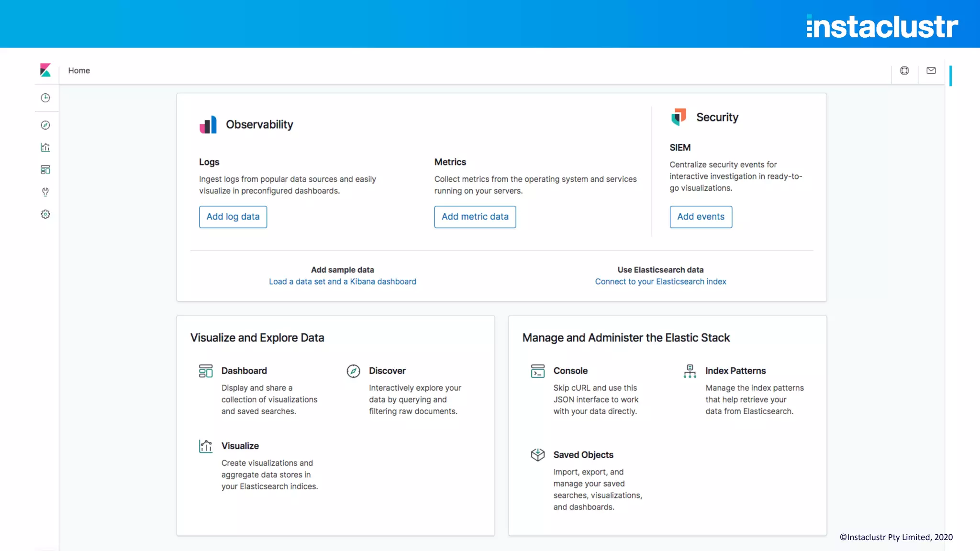Click the Metrics heading
The image size is (980, 551).
point(450,162)
